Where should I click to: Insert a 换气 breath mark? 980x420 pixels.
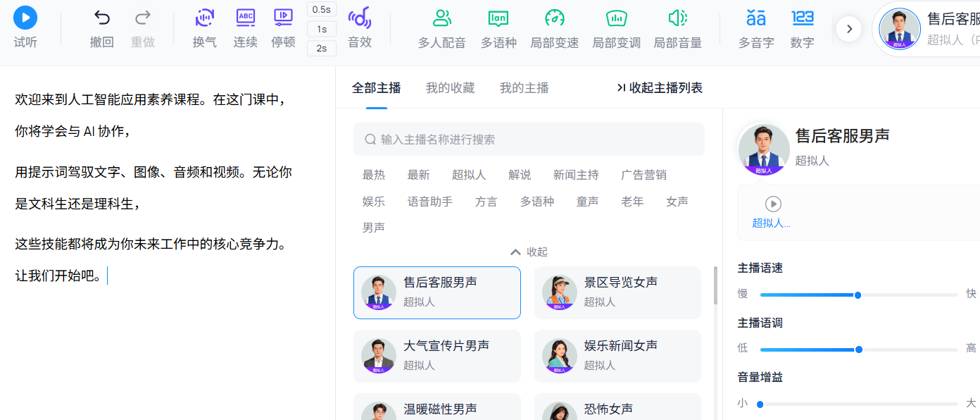[x=205, y=19]
